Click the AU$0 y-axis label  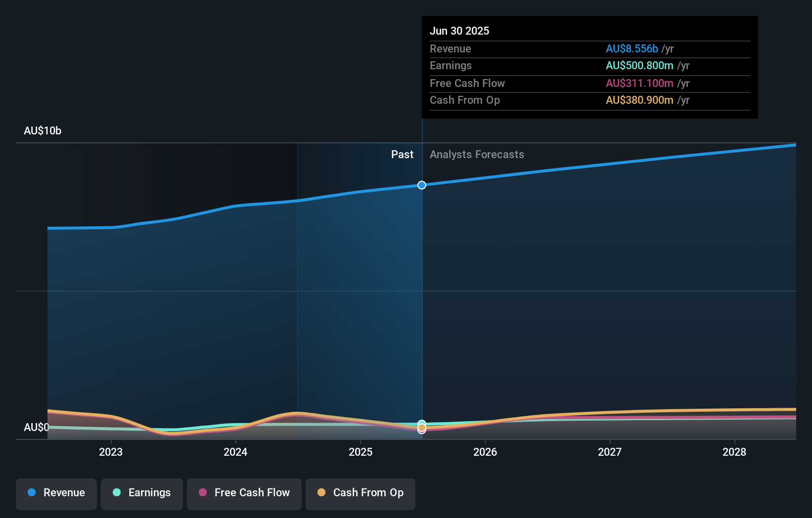coord(37,427)
